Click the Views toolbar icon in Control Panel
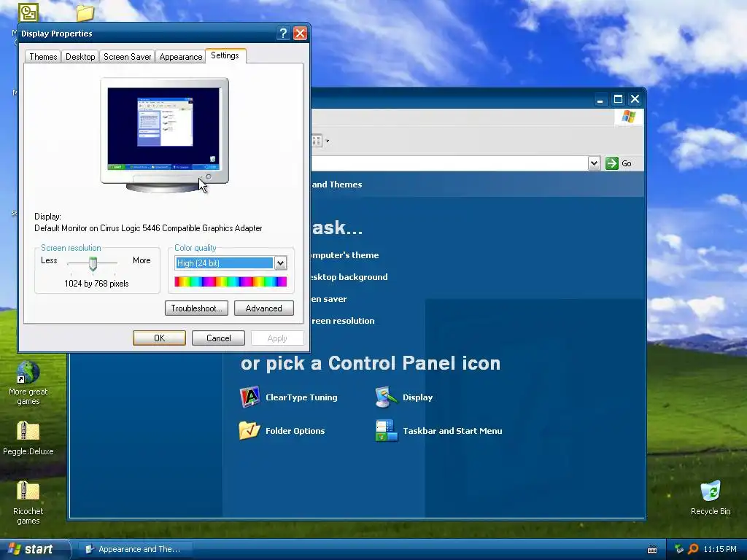This screenshot has width=747, height=560. [x=317, y=141]
